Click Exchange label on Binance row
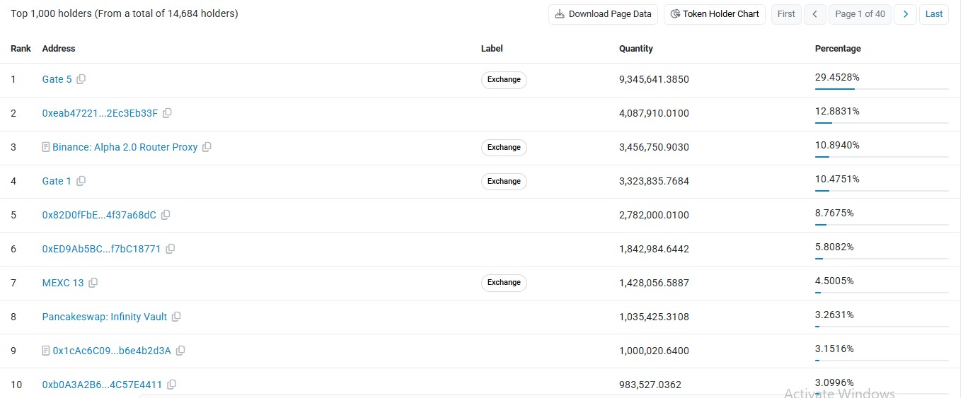The image size is (980, 398). [504, 148]
